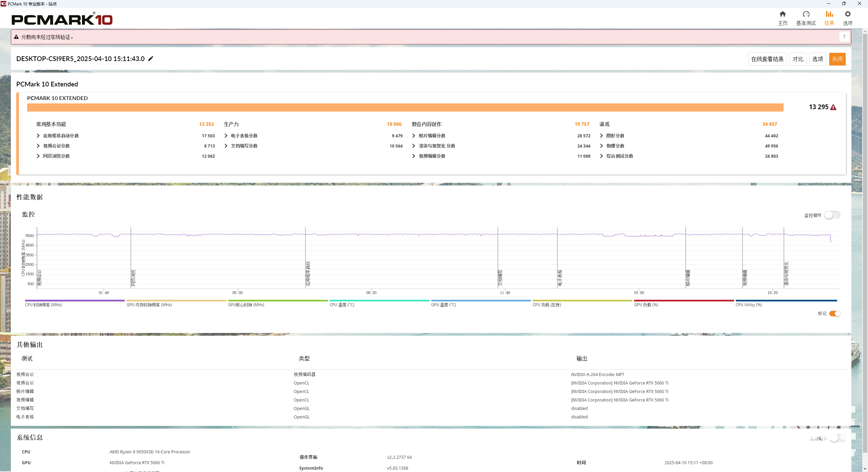Image resolution: width=868 pixels, height=472 pixels.
Task: Click the question mark help button in banner
Action: [x=844, y=37]
